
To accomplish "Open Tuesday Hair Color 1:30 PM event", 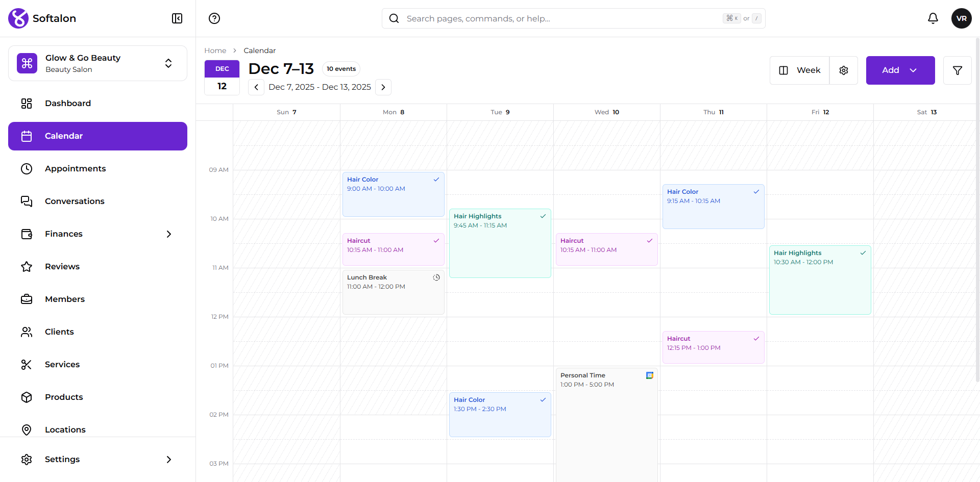I will pos(500,415).
